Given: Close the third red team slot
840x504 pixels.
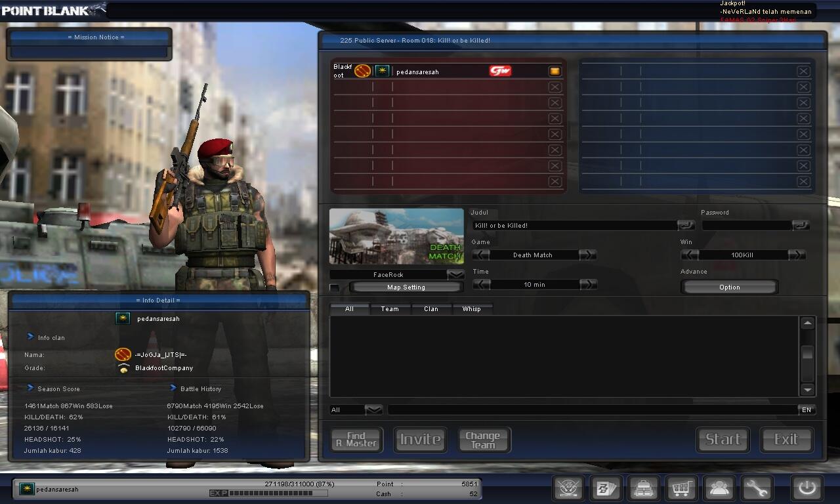Looking at the screenshot, I should coord(555,102).
